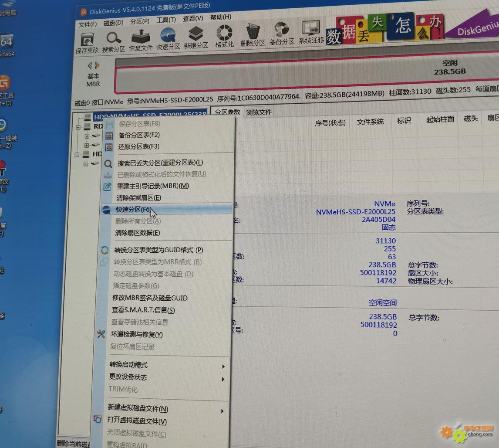
Task: Select 修改MBR签名及磁盘GUID entry
Action: pos(150,298)
